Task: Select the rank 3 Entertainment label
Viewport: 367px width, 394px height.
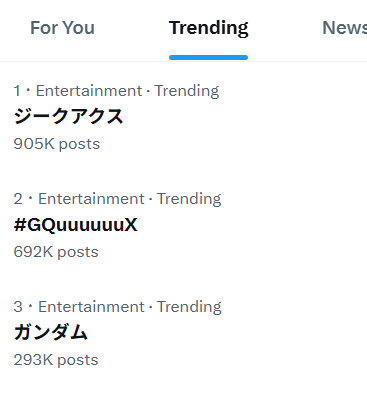Action: click(91, 307)
